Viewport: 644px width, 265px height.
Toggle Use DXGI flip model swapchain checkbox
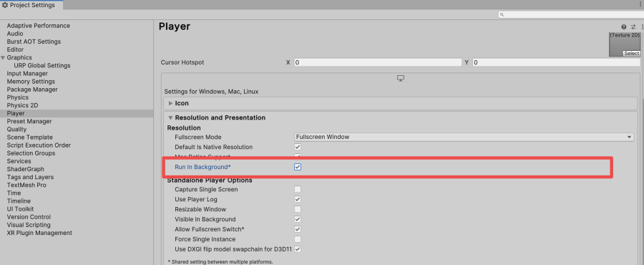coord(298,249)
